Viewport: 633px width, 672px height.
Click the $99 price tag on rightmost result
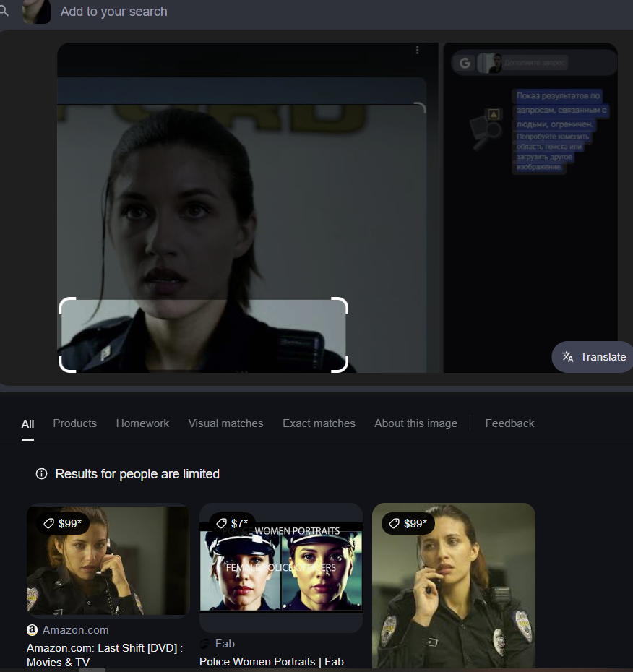point(408,523)
